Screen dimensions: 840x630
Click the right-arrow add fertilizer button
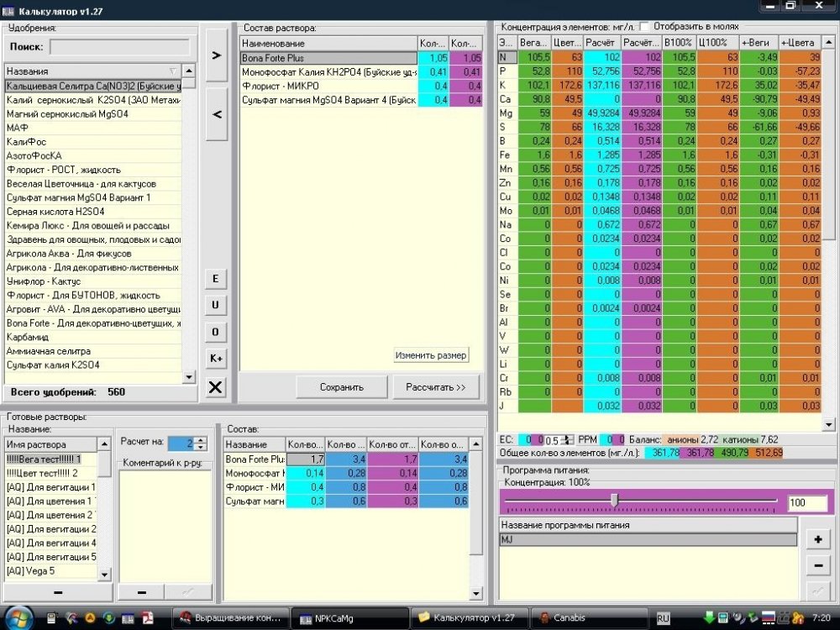pos(217,55)
